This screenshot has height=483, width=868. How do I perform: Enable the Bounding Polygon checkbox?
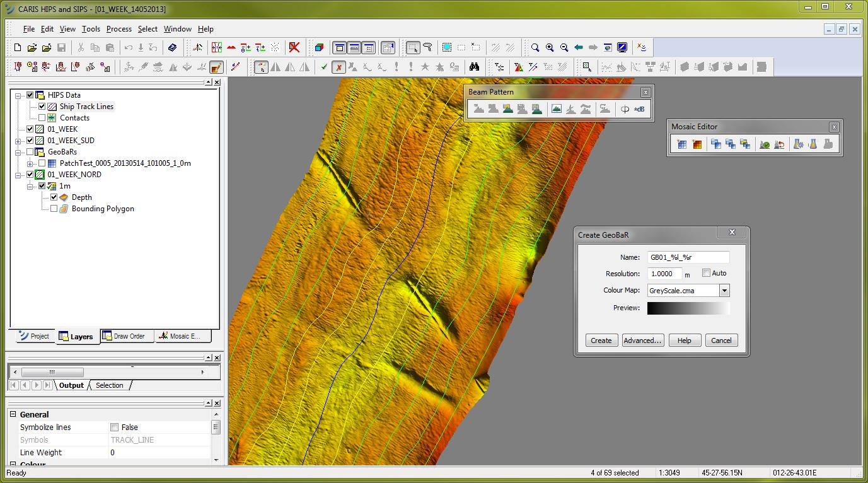coord(54,209)
